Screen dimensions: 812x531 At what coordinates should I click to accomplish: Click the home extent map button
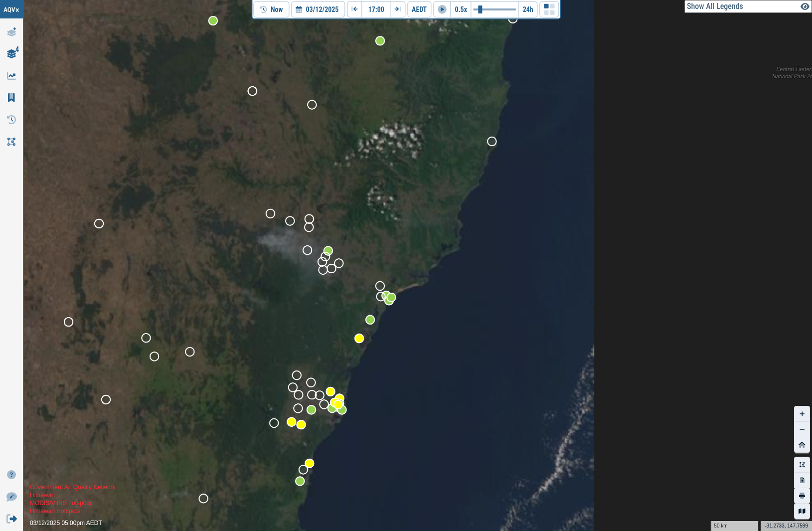tap(802, 445)
